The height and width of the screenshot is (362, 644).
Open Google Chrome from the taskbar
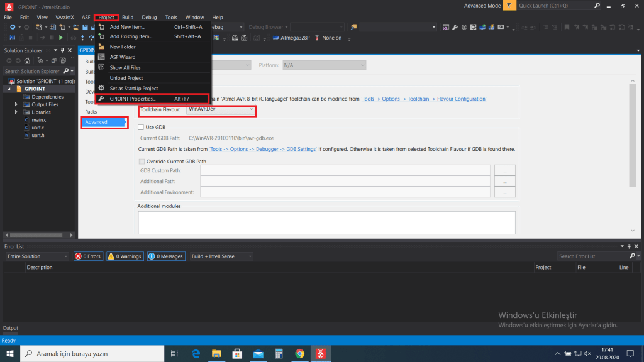click(300, 354)
